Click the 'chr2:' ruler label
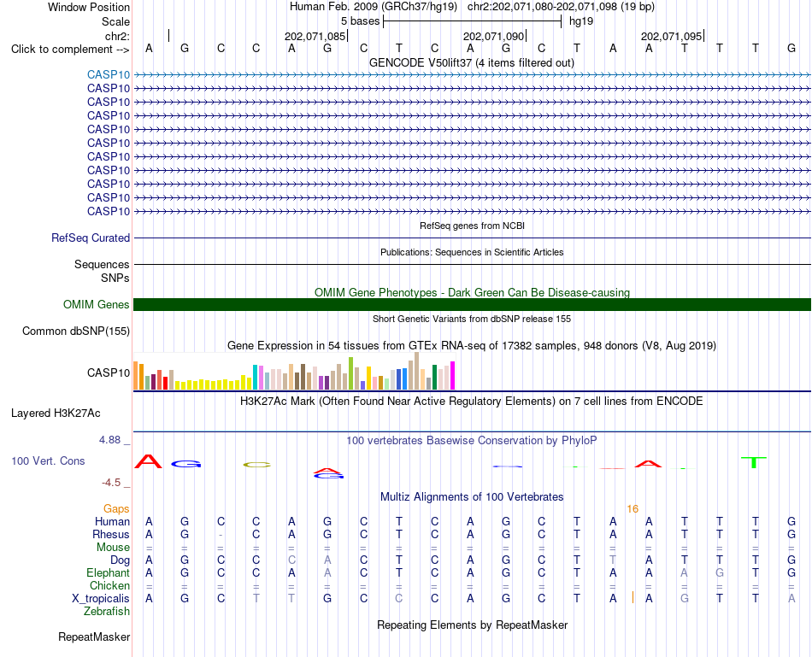The image size is (812, 657). (x=118, y=36)
